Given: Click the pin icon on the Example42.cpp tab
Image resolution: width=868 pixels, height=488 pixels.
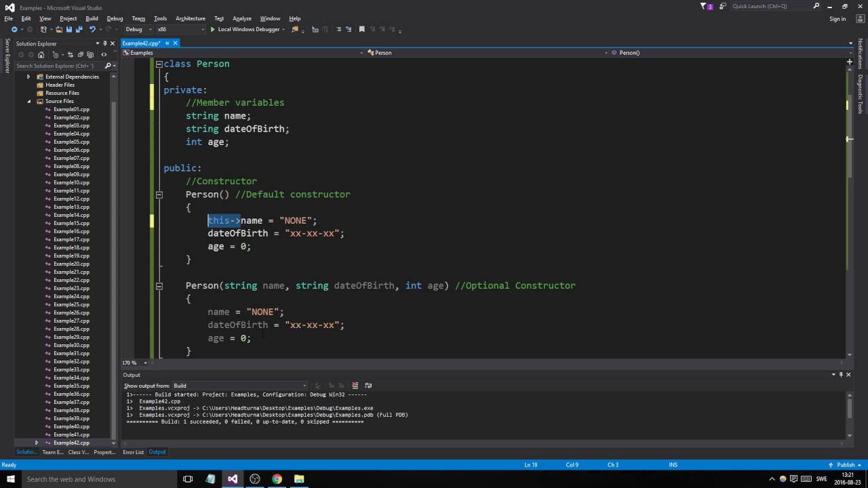Looking at the screenshot, I should click(x=167, y=43).
